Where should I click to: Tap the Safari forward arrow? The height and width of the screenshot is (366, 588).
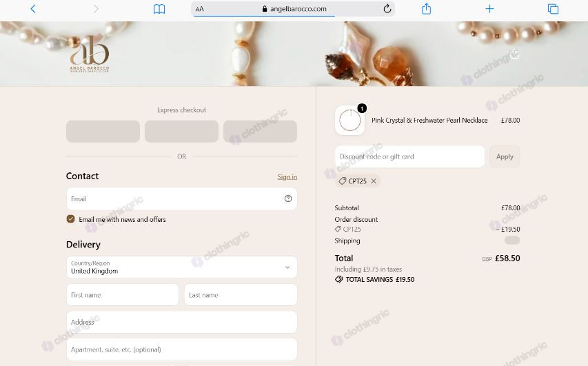[x=96, y=9]
